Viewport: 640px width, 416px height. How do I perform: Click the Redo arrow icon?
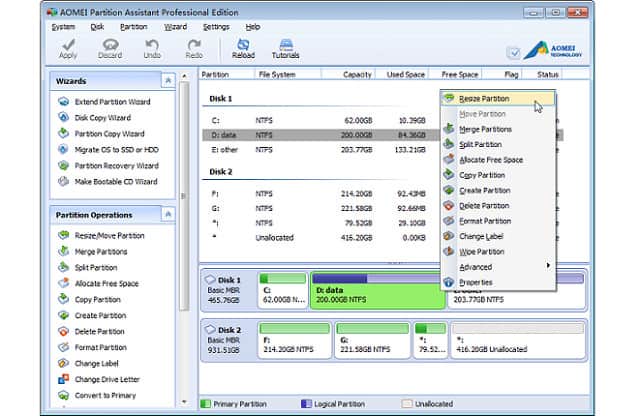coord(194,45)
